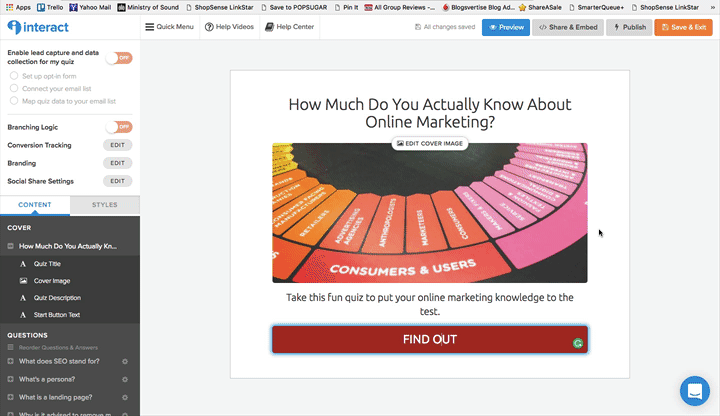Image resolution: width=720 pixels, height=416 pixels.
Task: Edit Social Share Settings
Action: (118, 181)
